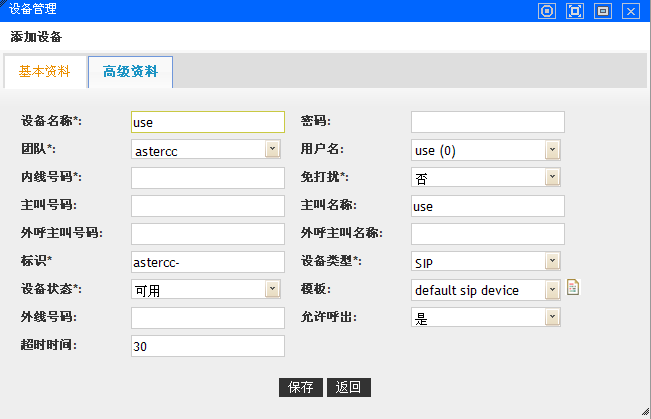Screen dimensions: 651x419
Task: Expand the 用户名 dropdown showing use (0)
Action: [x=487, y=149]
